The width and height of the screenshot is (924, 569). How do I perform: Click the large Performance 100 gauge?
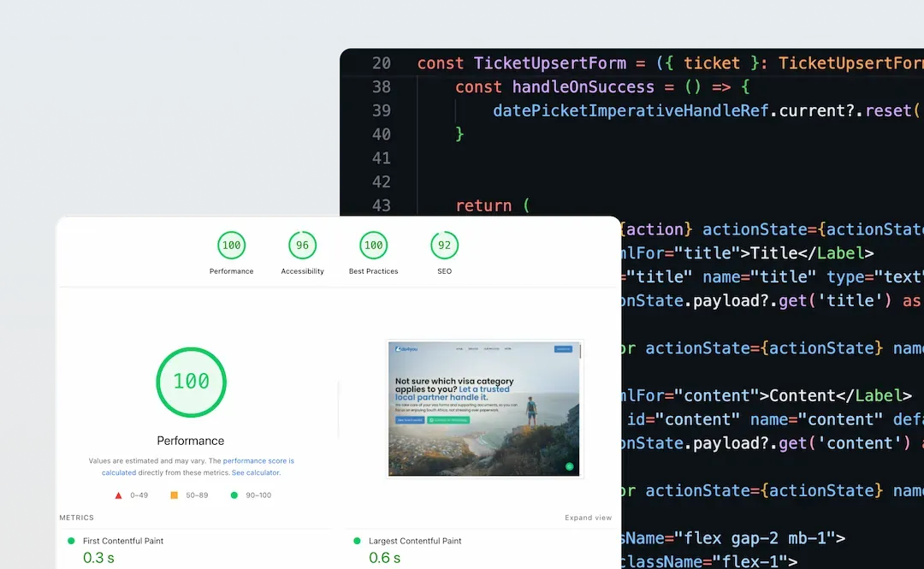(x=191, y=382)
